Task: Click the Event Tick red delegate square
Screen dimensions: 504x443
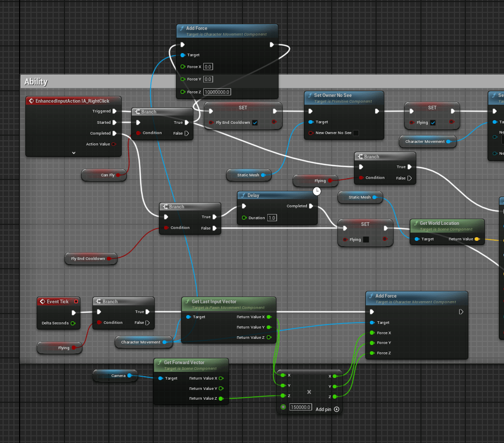Action: 76,301
